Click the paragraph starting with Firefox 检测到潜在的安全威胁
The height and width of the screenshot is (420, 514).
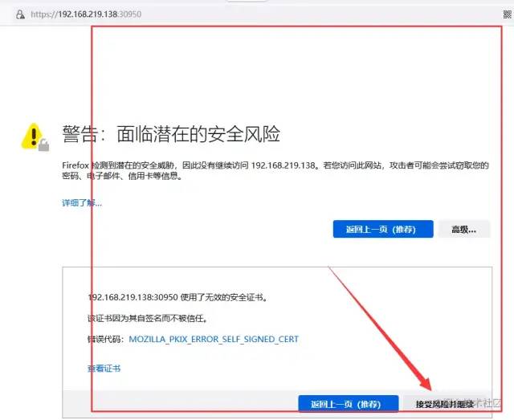(x=275, y=170)
